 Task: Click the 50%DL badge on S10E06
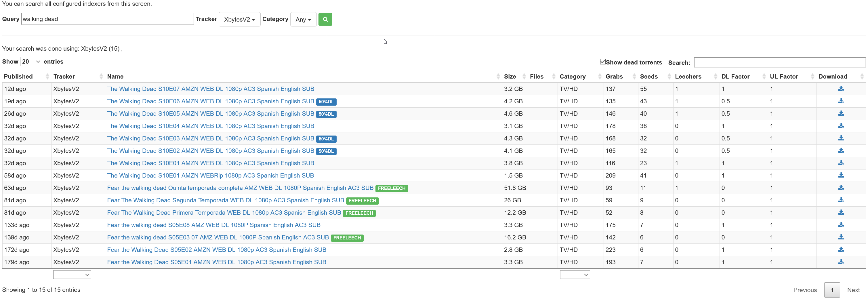click(x=326, y=102)
